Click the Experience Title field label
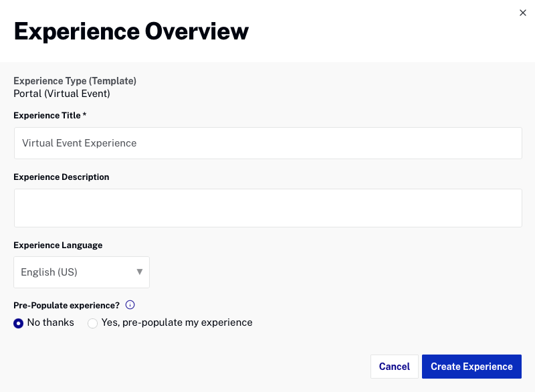535x392 pixels. pos(47,115)
